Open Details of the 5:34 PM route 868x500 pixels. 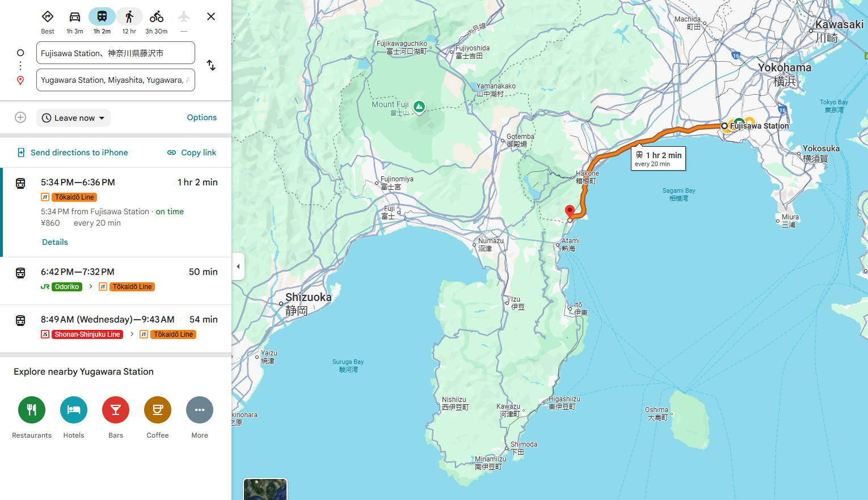[x=55, y=242]
